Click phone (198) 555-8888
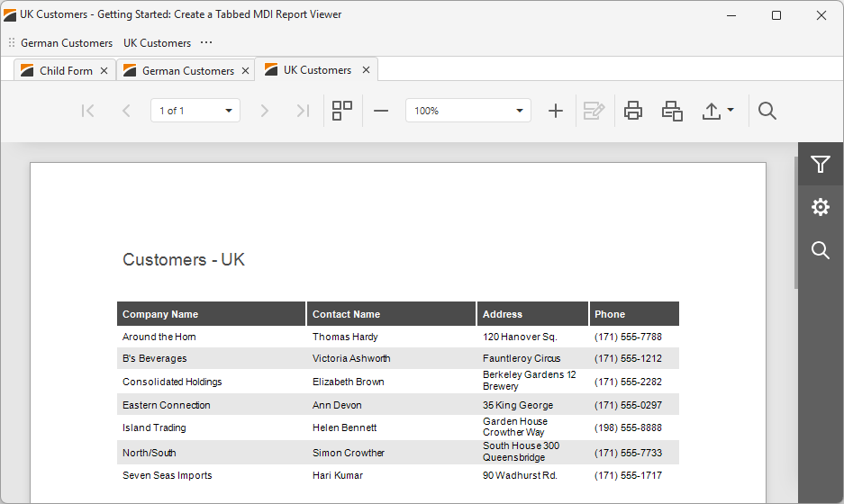The width and height of the screenshot is (844, 504). [x=628, y=427]
